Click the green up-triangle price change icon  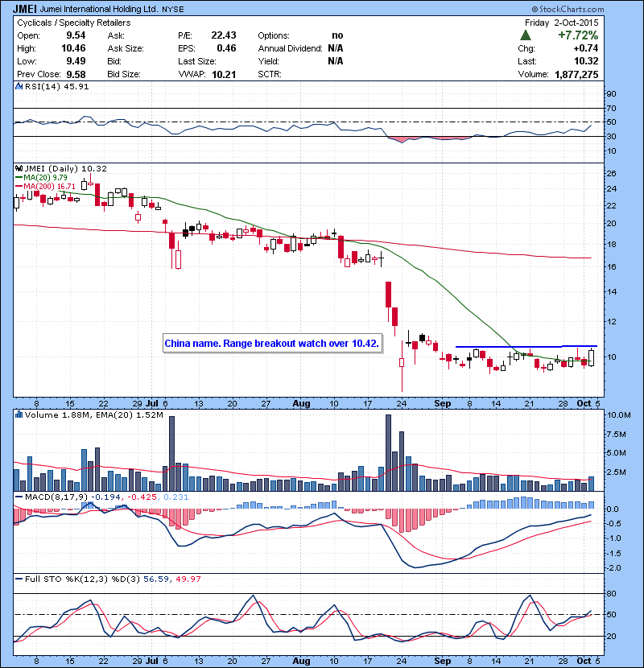(x=526, y=35)
